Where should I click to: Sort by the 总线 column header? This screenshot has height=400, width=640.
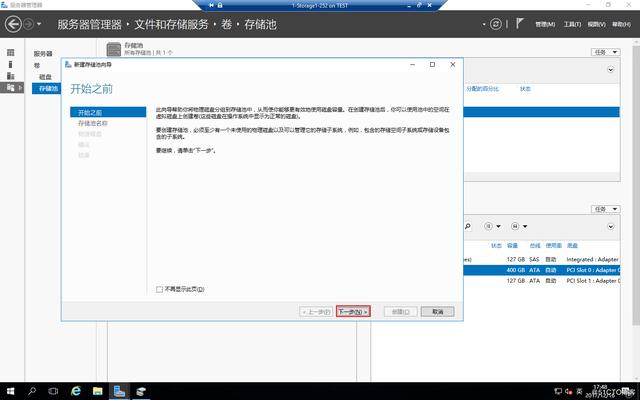point(535,246)
